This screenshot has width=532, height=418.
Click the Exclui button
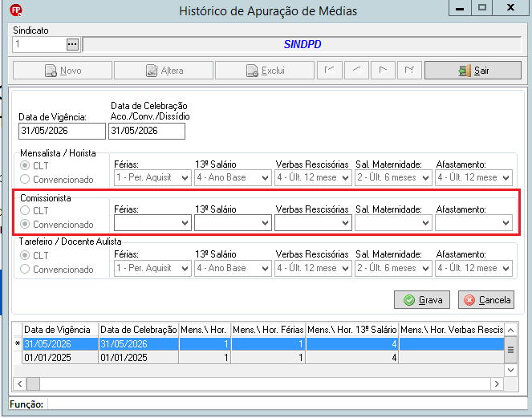pyautogui.click(x=265, y=71)
